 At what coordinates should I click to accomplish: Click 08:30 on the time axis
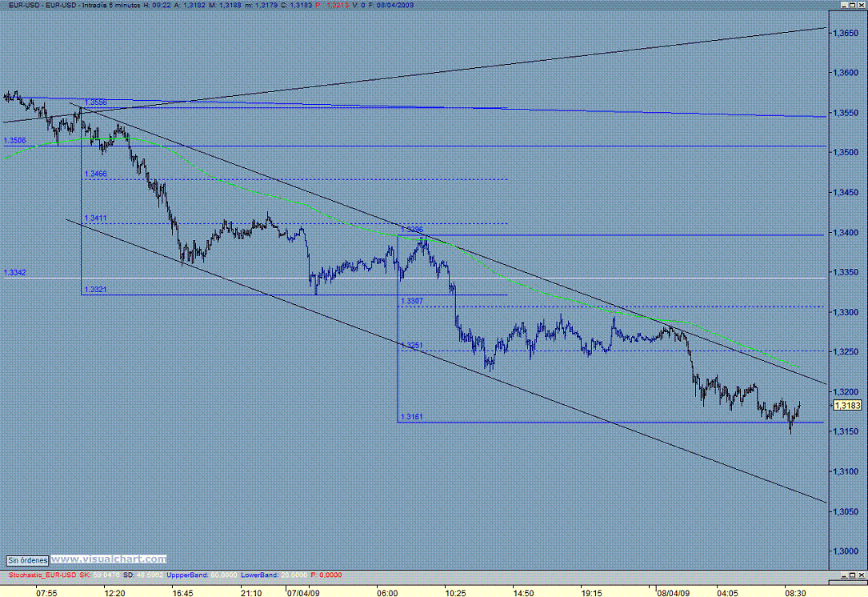point(795,593)
